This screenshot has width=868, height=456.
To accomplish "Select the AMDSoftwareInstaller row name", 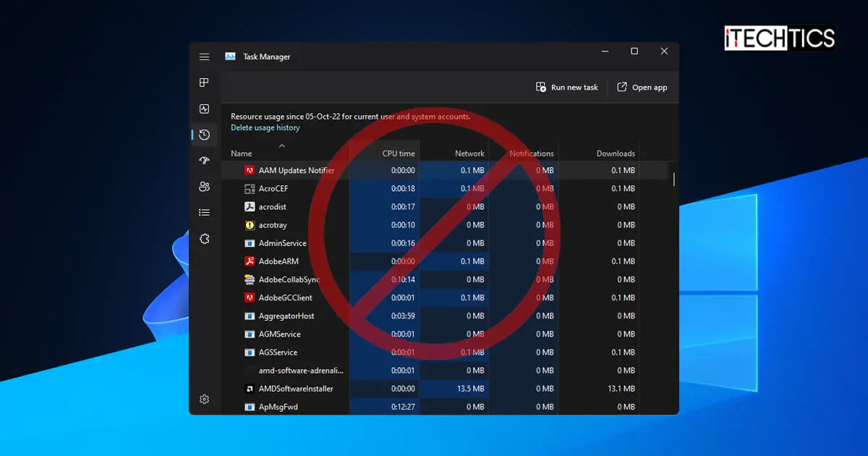I will point(297,389).
